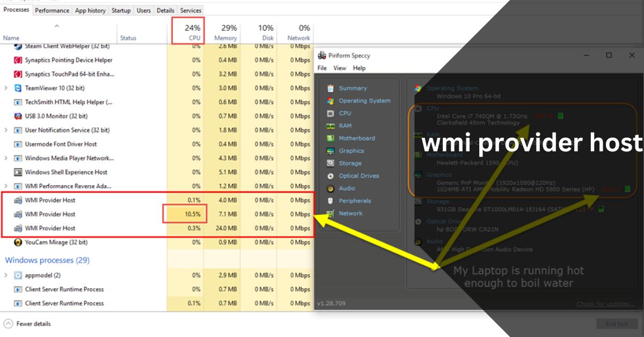Select WMI Provider Host using 10.5% CPU
This screenshot has height=337, width=644.
coord(157,214)
